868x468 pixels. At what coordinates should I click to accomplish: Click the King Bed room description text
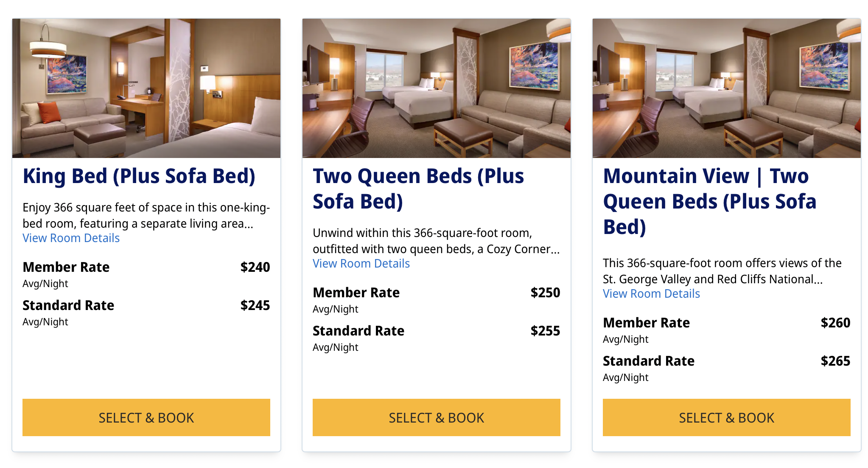point(146,215)
